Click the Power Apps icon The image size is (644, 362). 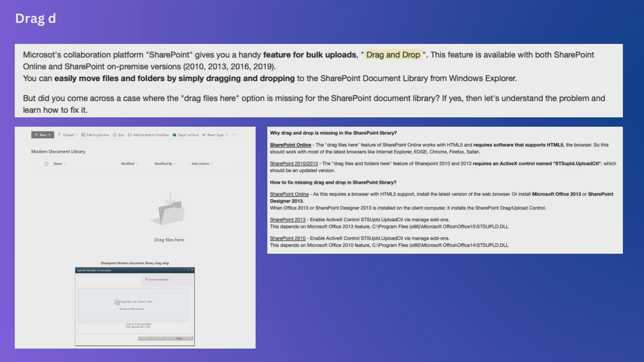point(204,135)
